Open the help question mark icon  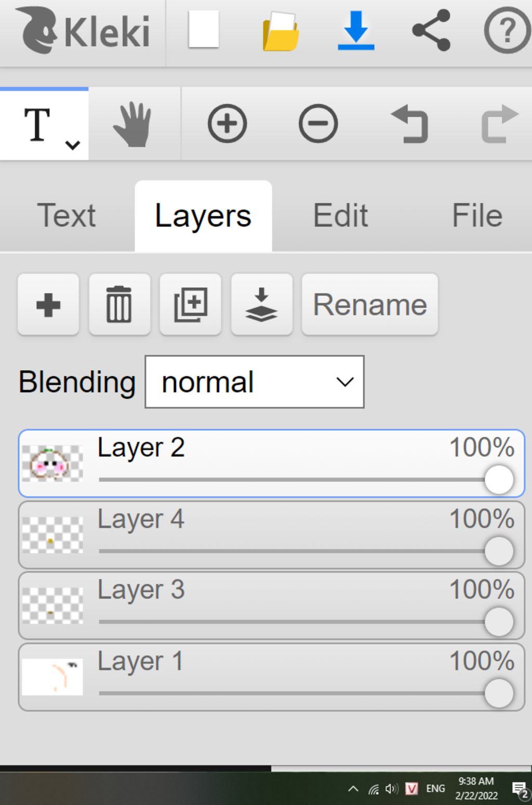pyautogui.click(x=507, y=31)
